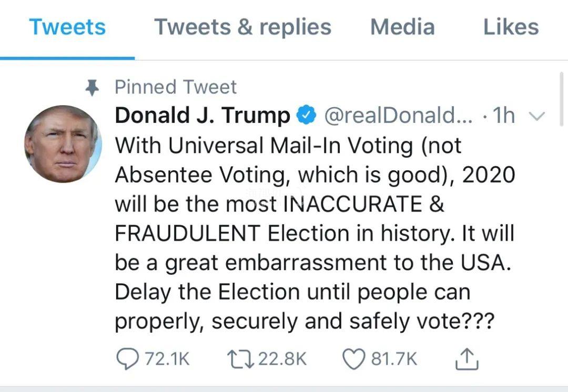Open the tweet text body
Viewport: 568px width, 392px height.
point(315,233)
